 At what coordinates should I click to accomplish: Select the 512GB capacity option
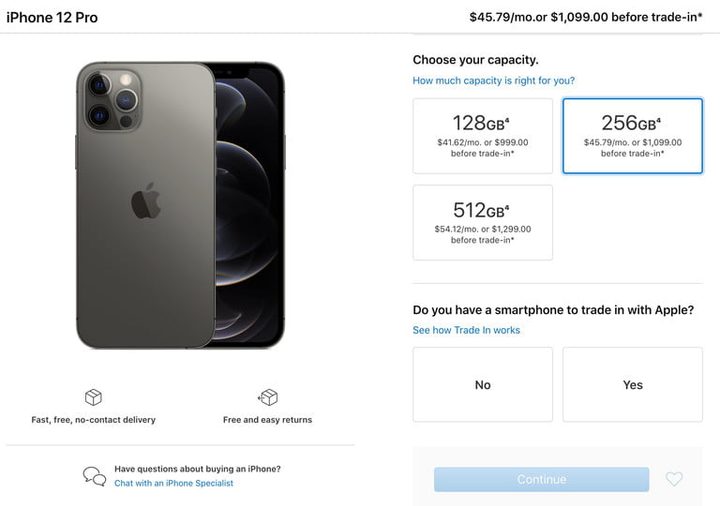point(482,222)
